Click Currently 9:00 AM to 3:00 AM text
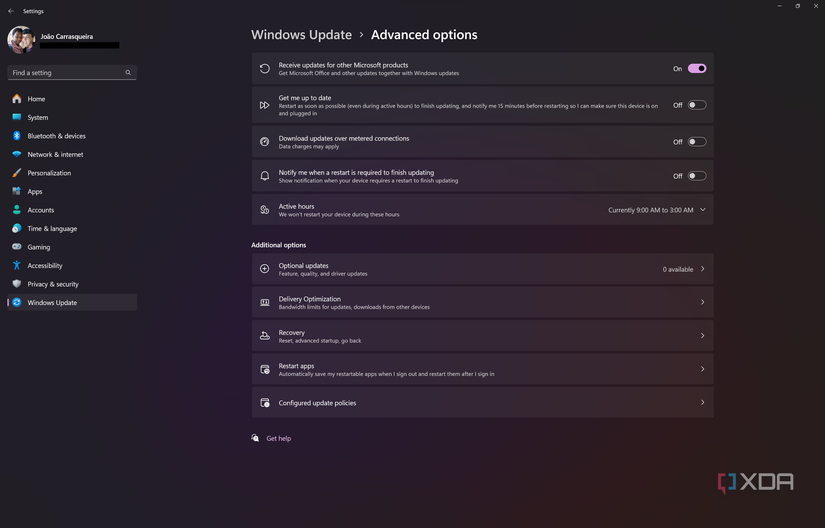This screenshot has height=528, width=825. click(651, 210)
